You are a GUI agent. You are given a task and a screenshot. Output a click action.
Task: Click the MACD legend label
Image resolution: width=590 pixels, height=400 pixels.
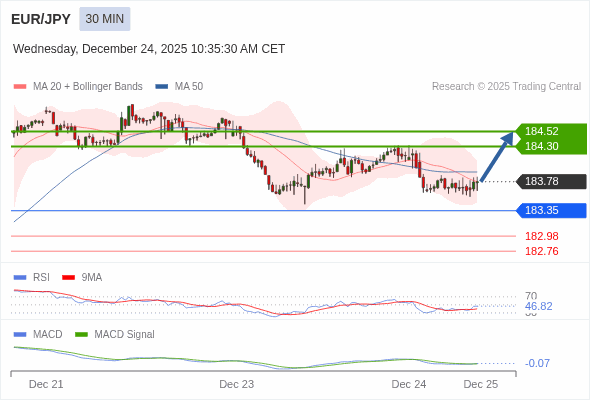(47, 335)
